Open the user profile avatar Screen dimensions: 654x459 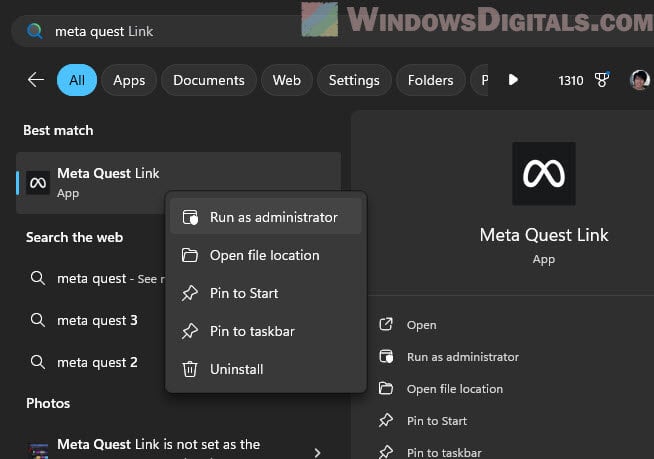(639, 80)
